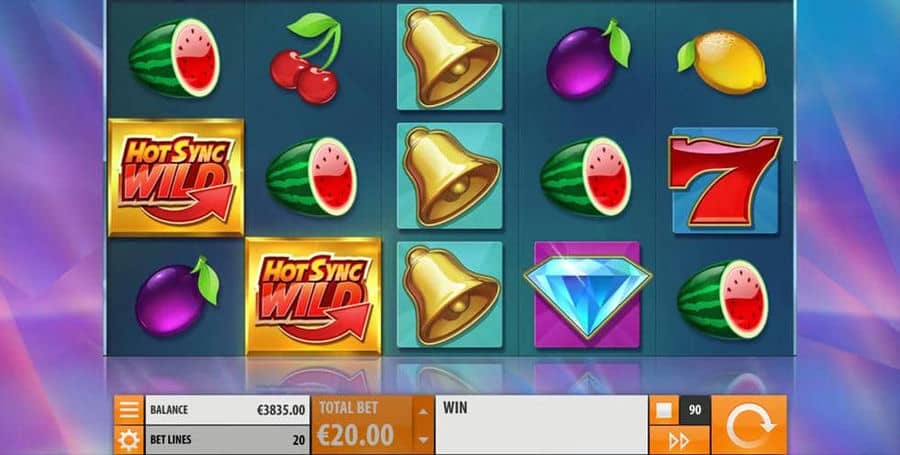The image size is (900, 455).
Task: Click the Hot Sync Wild in second reel
Action: [313, 295]
